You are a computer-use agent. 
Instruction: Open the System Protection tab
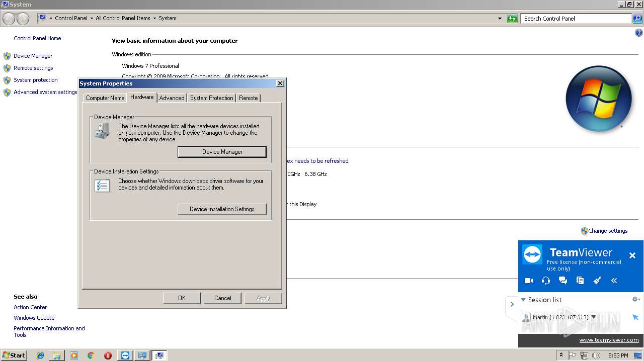click(212, 98)
